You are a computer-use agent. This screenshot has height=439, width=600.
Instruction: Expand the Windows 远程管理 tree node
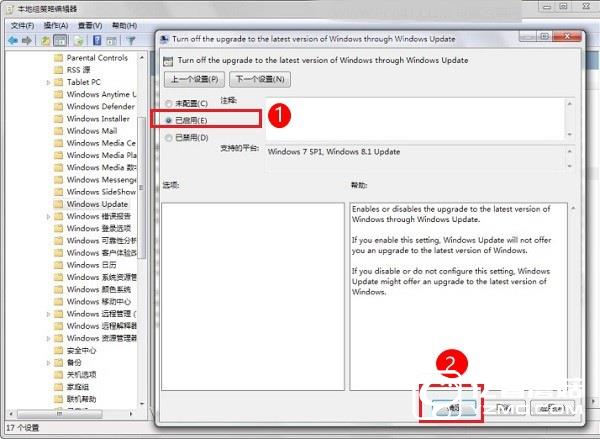[48, 314]
